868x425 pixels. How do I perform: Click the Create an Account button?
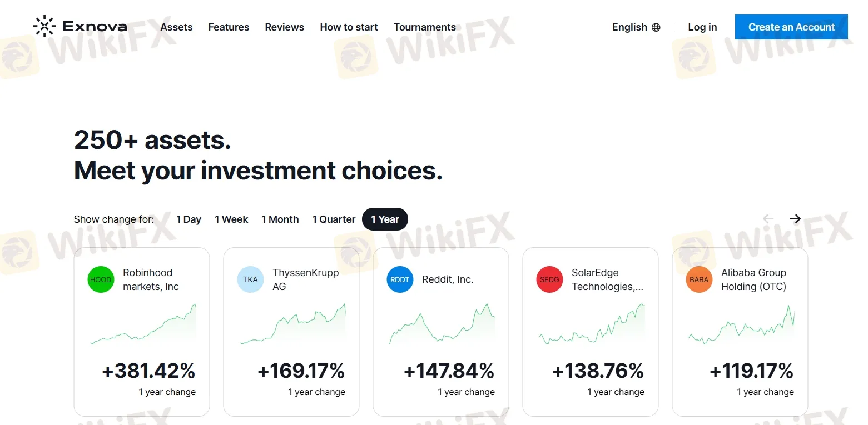tap(791, 27)
